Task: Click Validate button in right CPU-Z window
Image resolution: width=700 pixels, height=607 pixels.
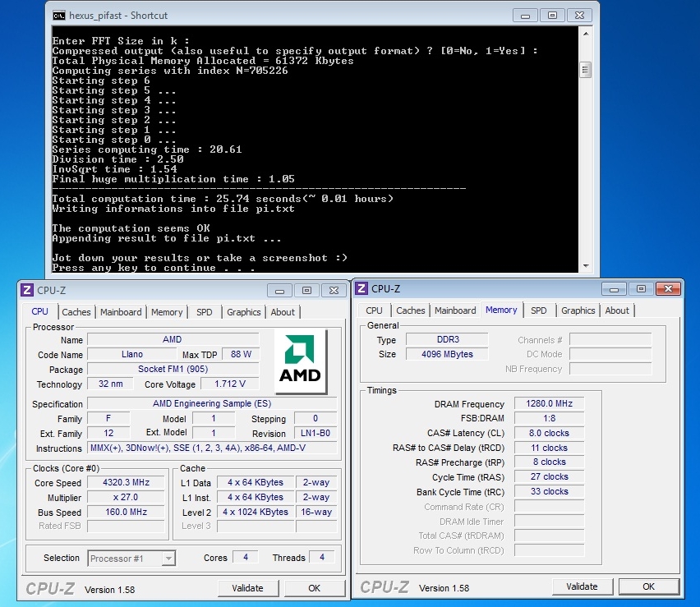Action: click(x=583, y=587)
